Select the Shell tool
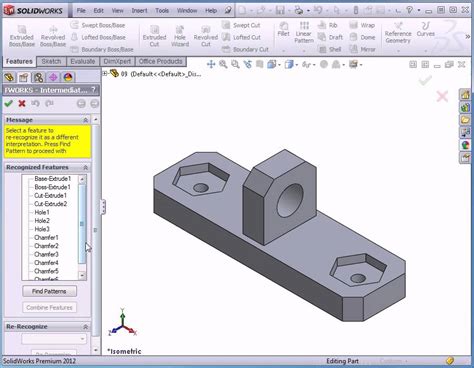Viewport: 474px width, 368px height. coord(330,49)
